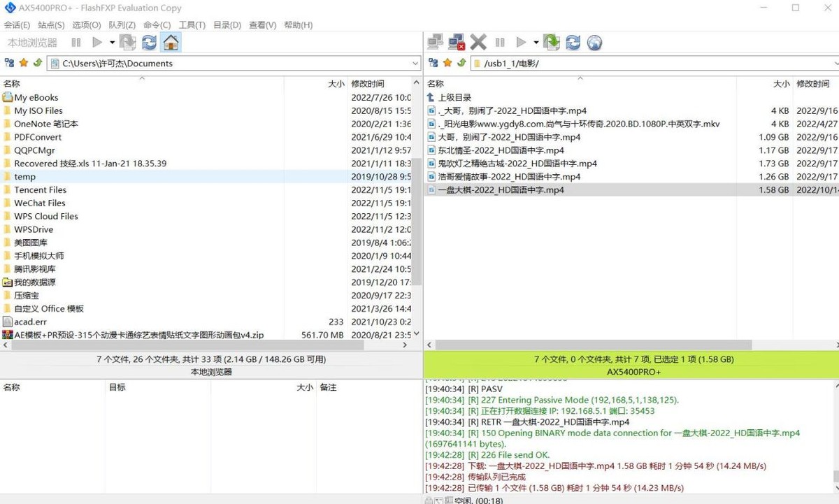Pause the queue on the remote side
Viewport: 839px width, 504px height.
[500, 42]
